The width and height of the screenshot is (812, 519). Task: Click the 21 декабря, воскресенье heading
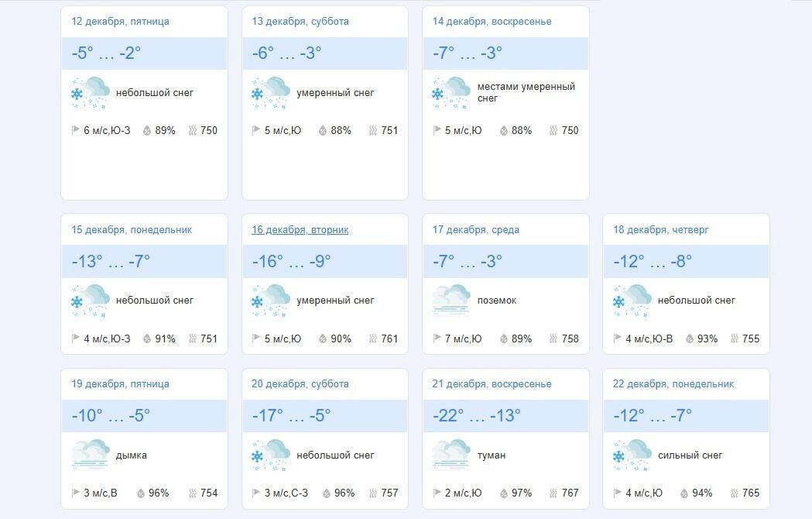(x=492, y=384)
